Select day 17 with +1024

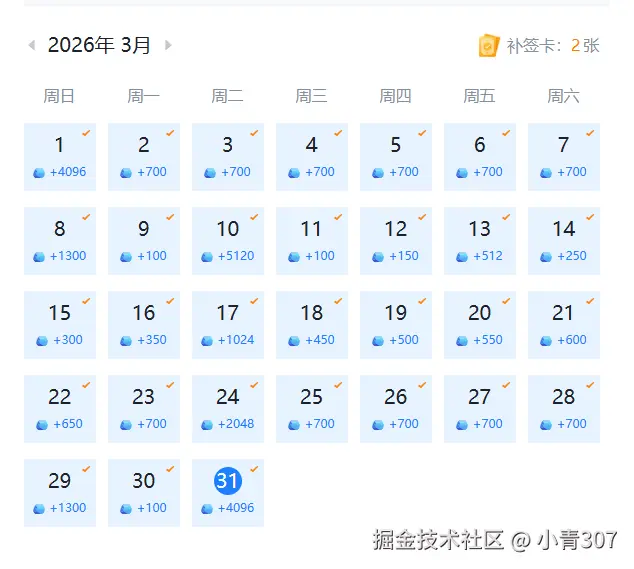coord(228,325)
